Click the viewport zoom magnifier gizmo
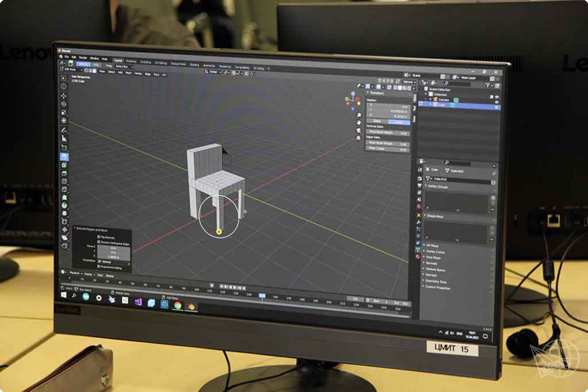The height and width of the screenshot is (392, 588). 359,115
